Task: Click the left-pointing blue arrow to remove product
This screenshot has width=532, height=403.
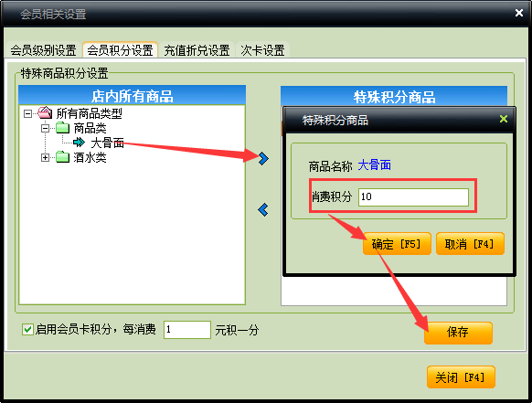Action: tap(263, 210)
